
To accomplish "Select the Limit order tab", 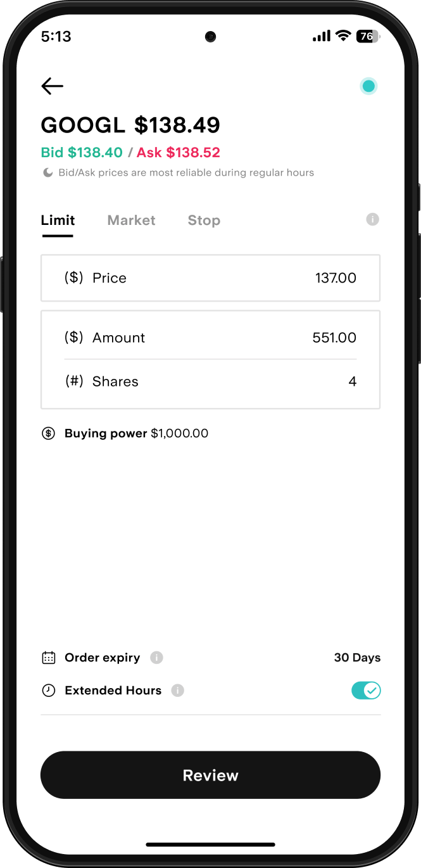I will (x=58, y=220).
